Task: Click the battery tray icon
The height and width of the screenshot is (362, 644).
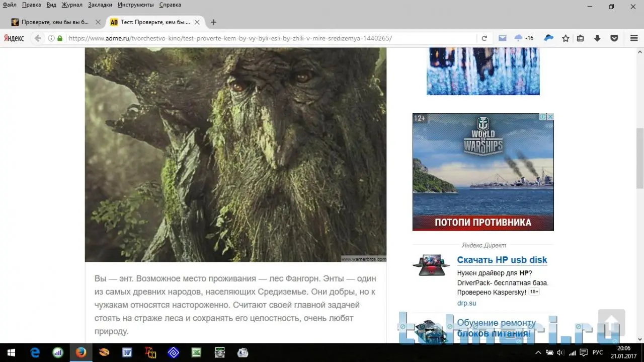Action: point(550,352)
